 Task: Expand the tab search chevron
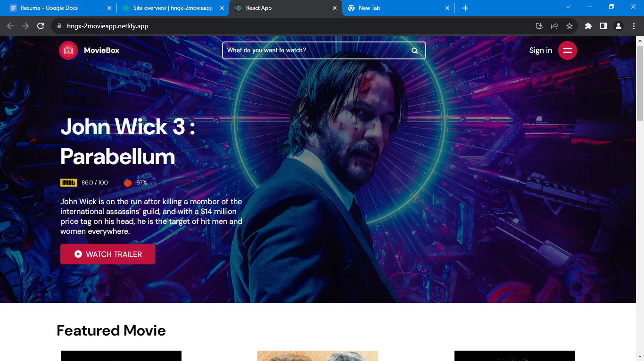(x=568, y=7)
